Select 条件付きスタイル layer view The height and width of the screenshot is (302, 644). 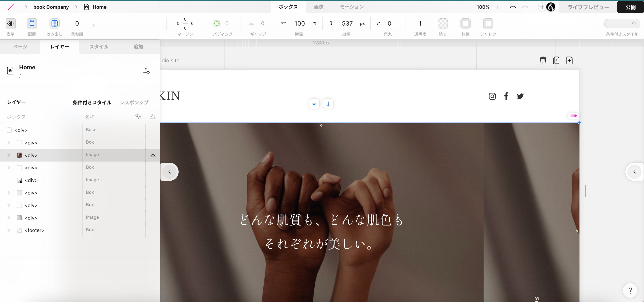(x=92, y=102)
